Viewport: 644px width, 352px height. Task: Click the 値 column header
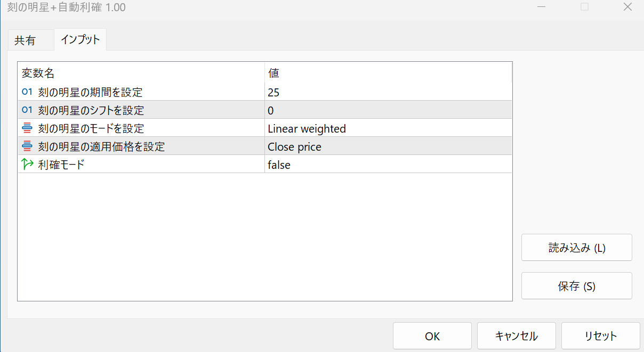click(388, 73)
